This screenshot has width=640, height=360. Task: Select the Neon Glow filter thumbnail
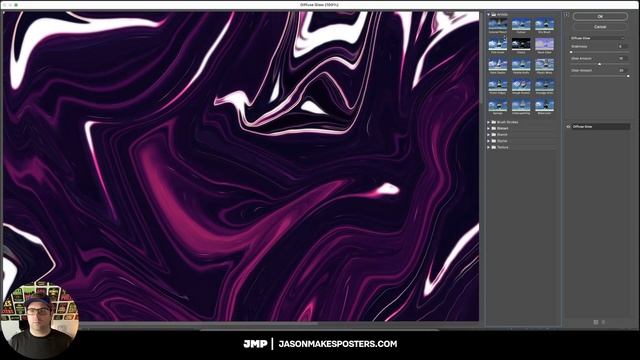pyautogui.click(x=544, y=45)
